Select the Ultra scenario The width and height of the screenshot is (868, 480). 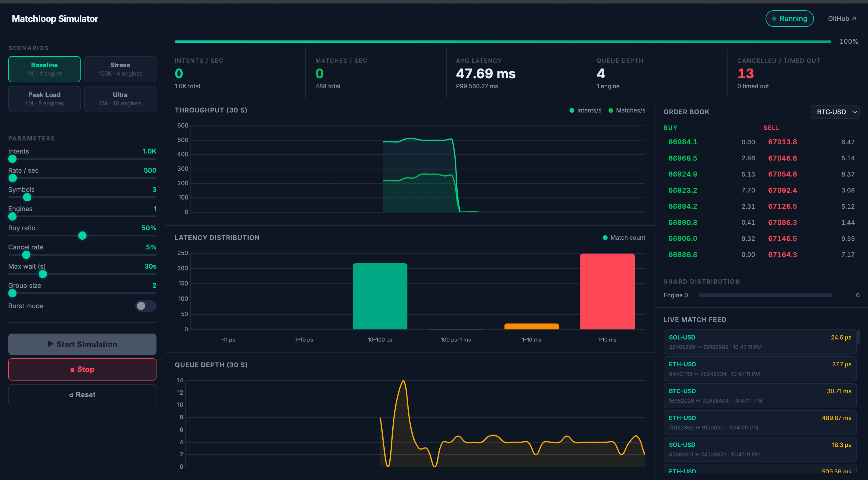point(120,99)
